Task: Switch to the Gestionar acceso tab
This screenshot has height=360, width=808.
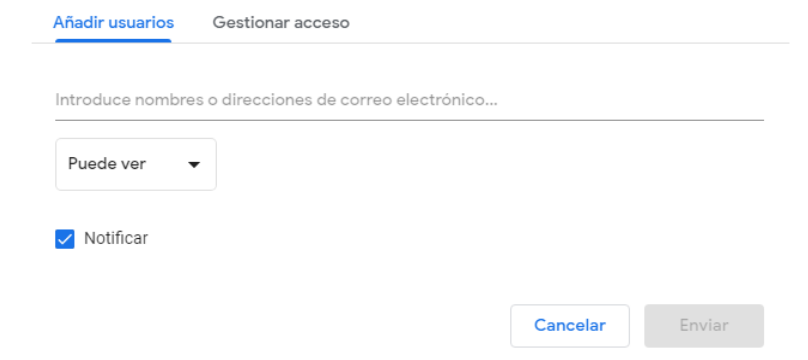Action: pos(281,23)
